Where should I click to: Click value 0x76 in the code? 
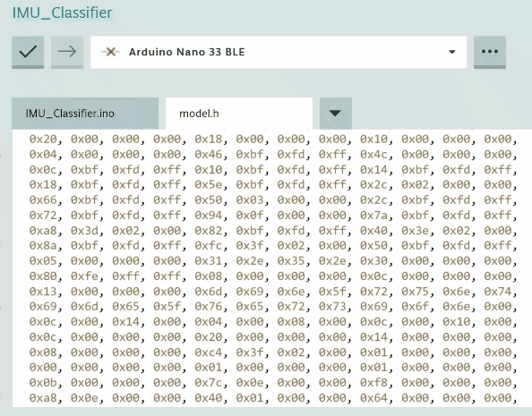point(209,306)
